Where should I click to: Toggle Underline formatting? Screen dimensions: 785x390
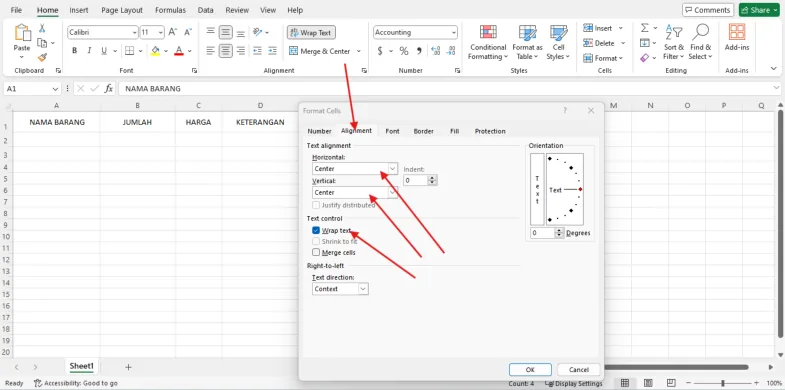(104, 51)
